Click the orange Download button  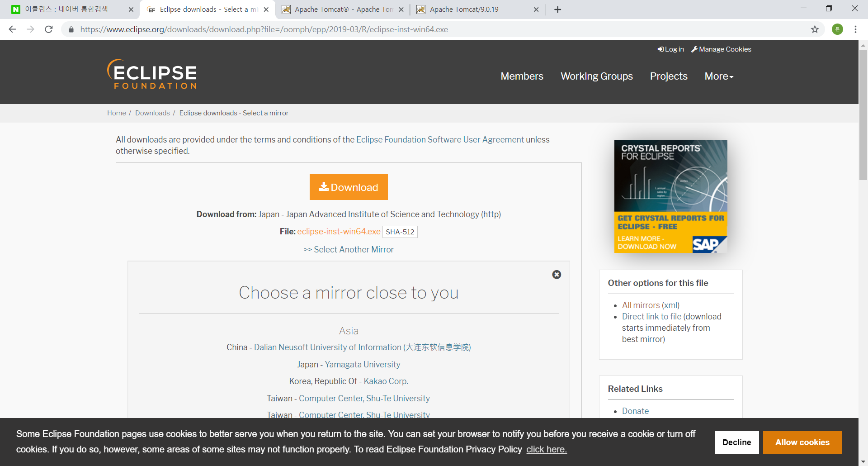click(x=349, y=187)
